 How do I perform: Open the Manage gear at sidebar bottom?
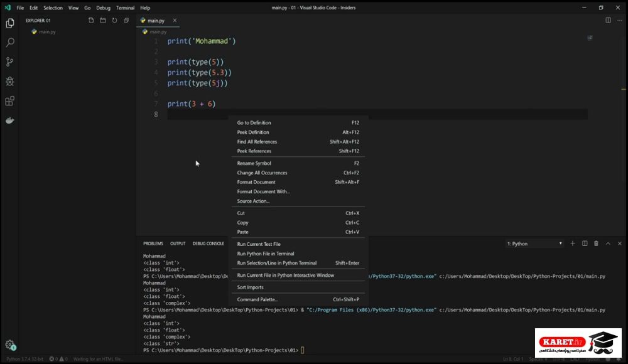click(x=11, y=345)
